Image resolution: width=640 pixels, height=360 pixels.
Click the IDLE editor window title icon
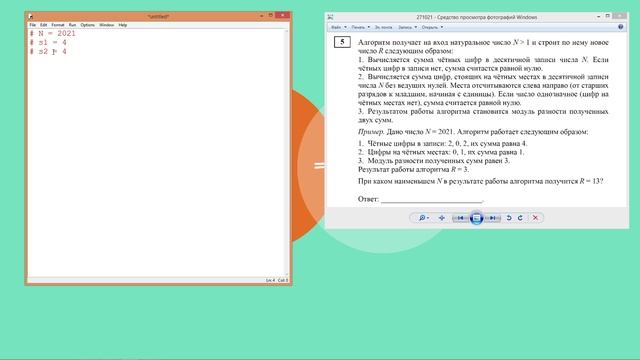[x=31, y=16]
